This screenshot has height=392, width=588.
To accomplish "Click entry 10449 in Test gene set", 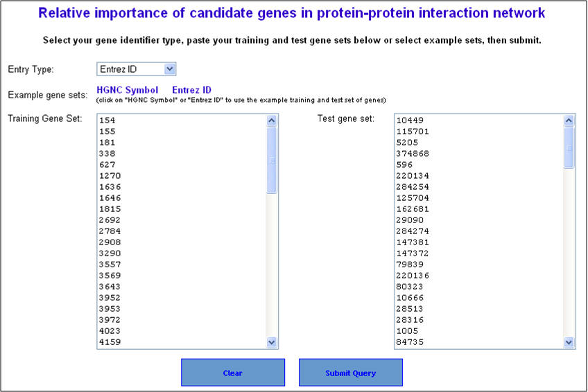I will (x=410, y=121).
